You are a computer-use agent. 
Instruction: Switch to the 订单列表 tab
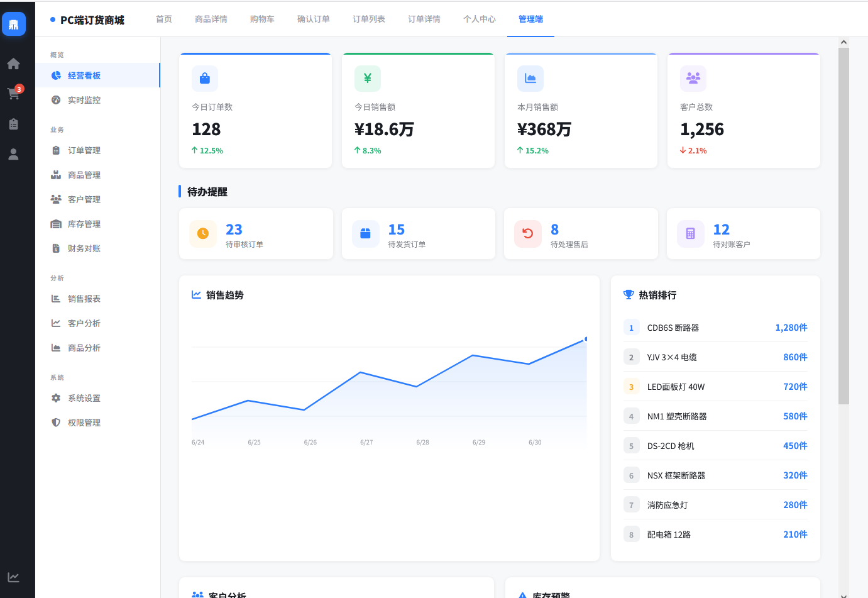pyautogui.click(x=369, y=19)
